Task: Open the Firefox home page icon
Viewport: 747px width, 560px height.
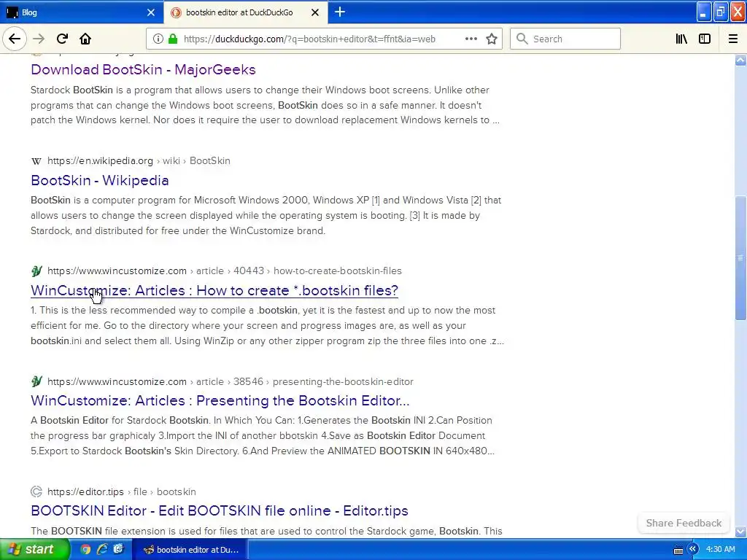Action: [85, 39]
